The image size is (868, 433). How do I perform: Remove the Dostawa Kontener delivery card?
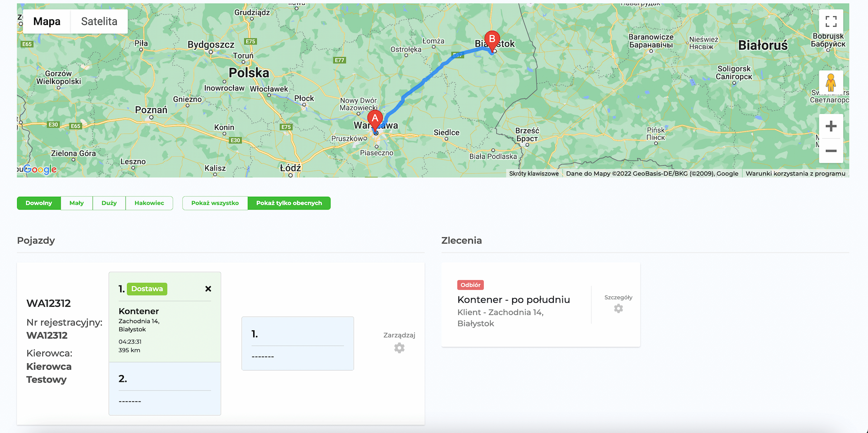(208, 289)
